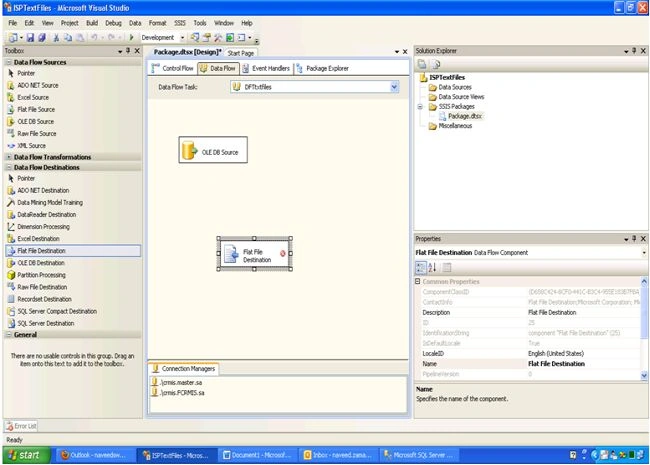
Task: Select Flat File Destination toolbox item
Action: [73, 251]
